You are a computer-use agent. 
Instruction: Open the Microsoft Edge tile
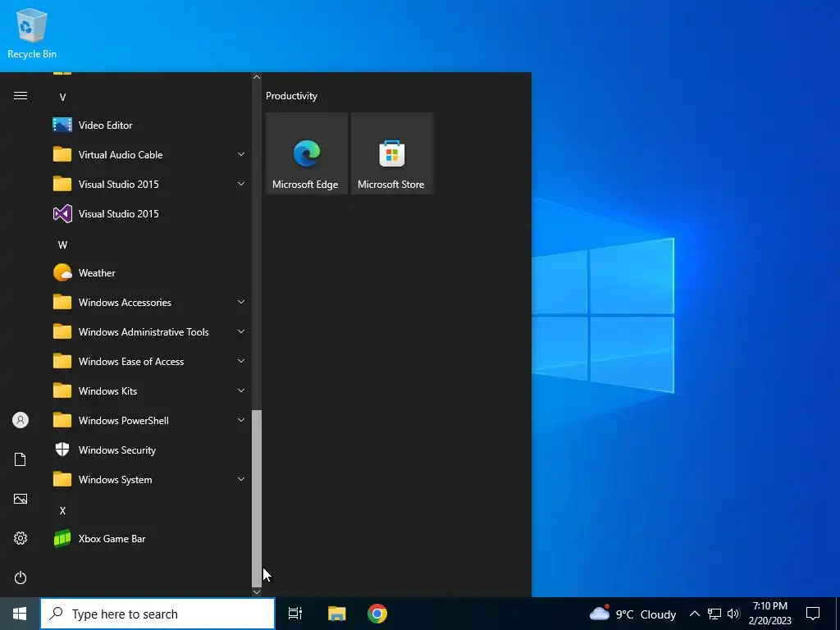(307, 153)
